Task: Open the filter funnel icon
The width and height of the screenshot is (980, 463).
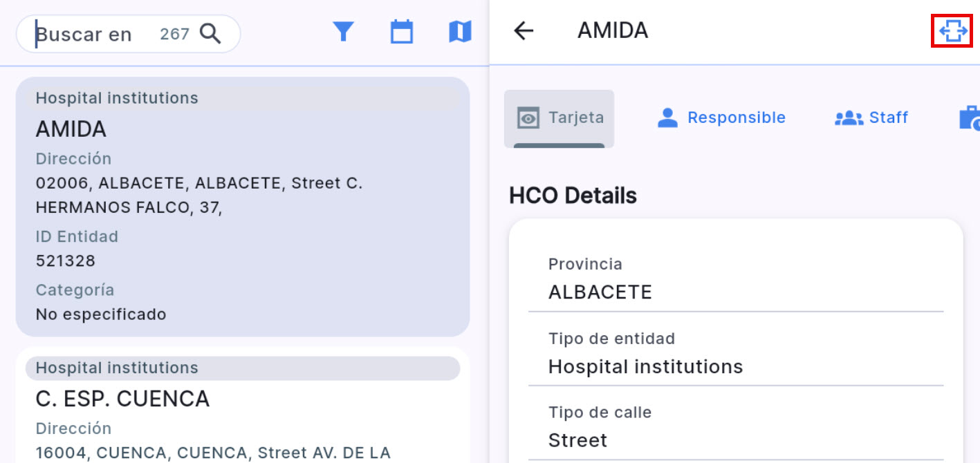Action: 343,32
